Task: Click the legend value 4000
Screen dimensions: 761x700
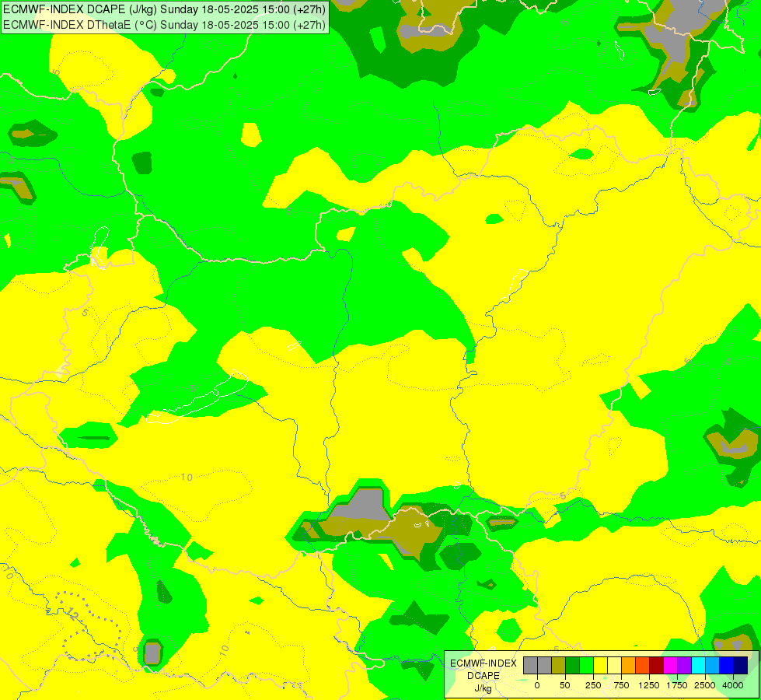Action: pos(733,685)
